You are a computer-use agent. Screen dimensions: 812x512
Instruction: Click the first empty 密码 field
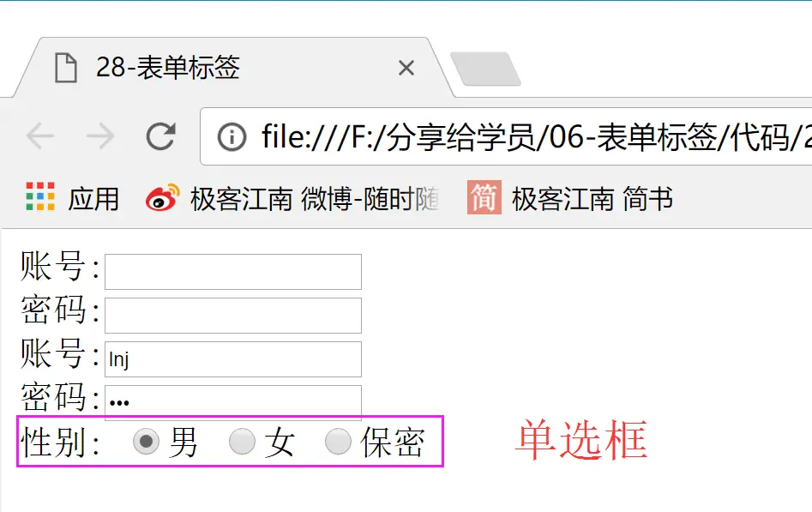(x=233, y=315)
